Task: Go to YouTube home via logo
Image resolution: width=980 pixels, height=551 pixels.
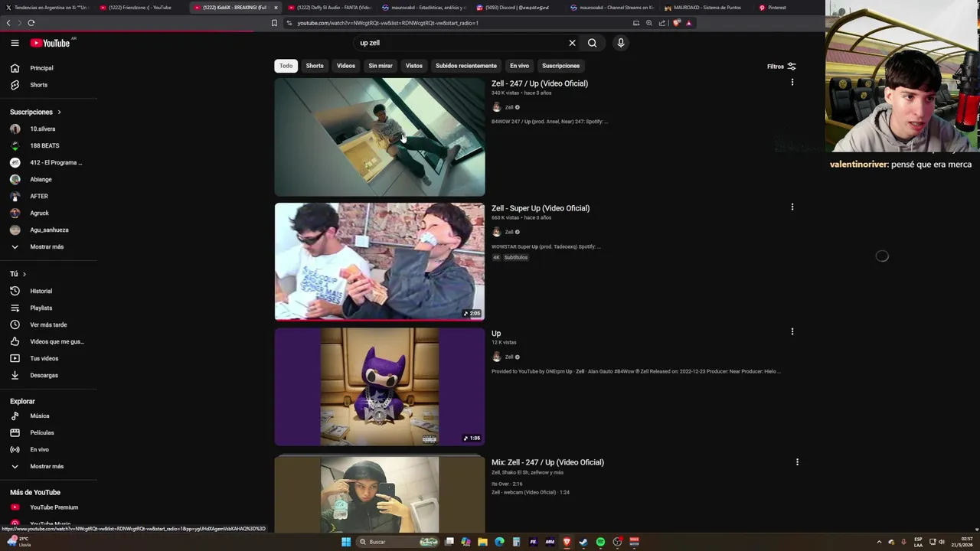Action: pyautogui.click(x=50, y=43)
